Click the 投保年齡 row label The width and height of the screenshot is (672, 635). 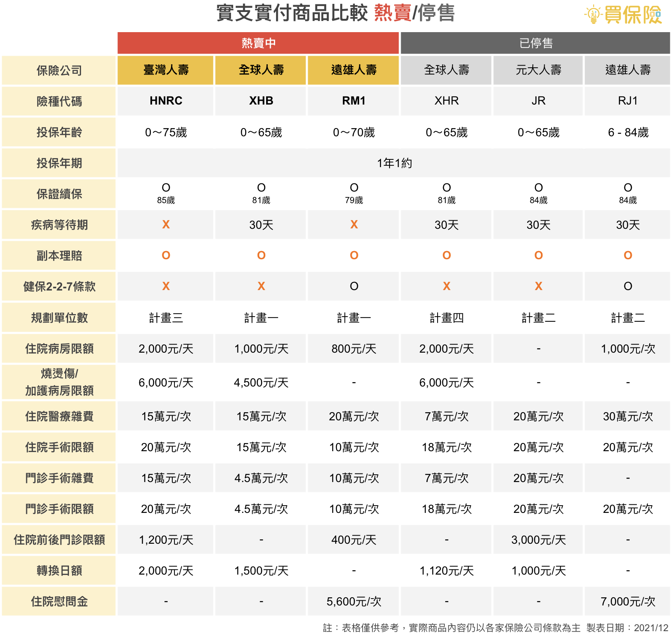(59, 132)
